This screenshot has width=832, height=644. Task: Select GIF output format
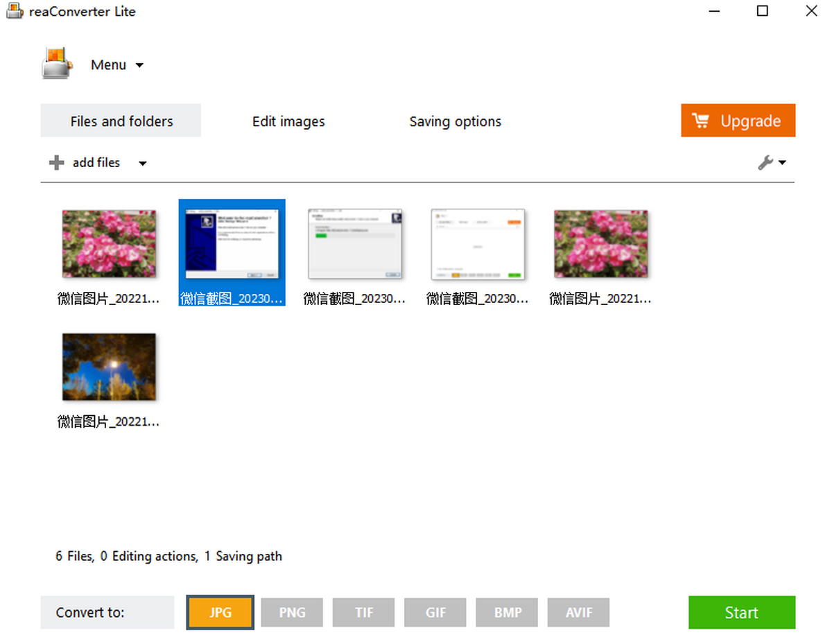coord(435,613)
